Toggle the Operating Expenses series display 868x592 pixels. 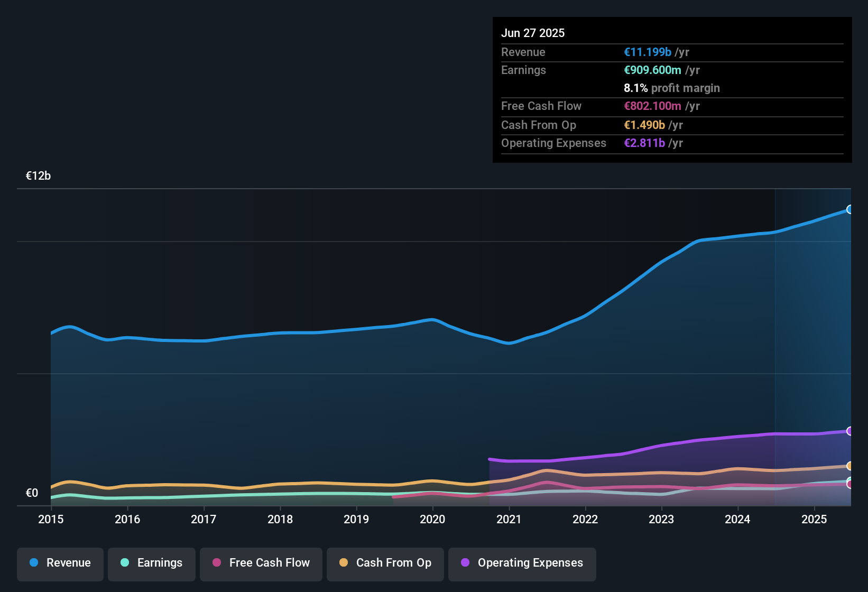522,563
